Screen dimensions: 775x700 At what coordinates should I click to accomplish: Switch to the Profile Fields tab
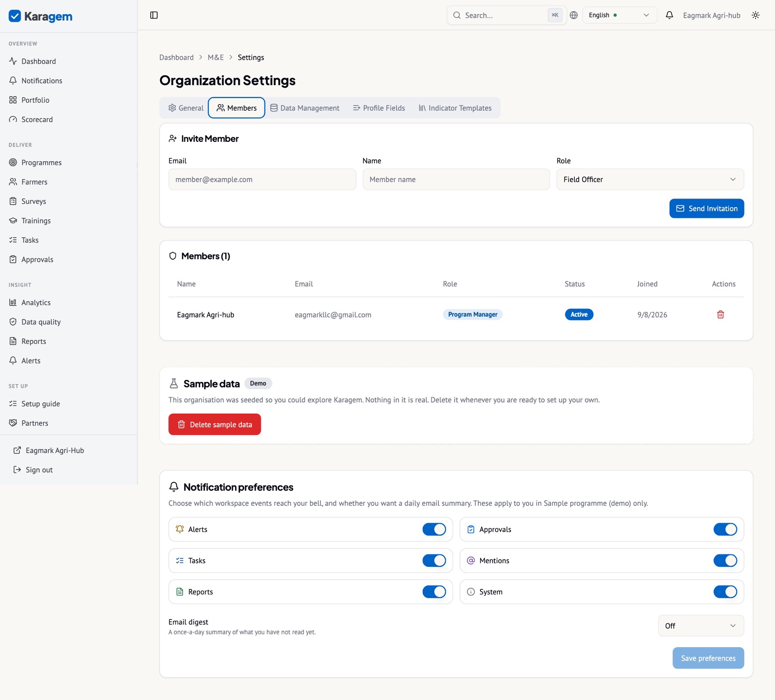tap(379, 108)
